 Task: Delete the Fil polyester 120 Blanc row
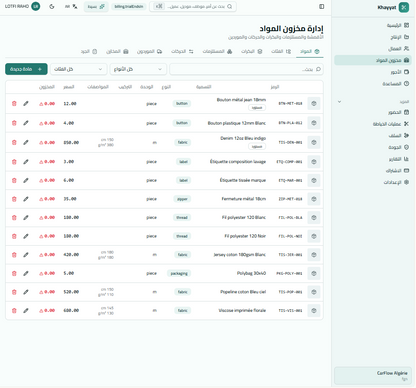pyautogui.click(x=14, y=218)
